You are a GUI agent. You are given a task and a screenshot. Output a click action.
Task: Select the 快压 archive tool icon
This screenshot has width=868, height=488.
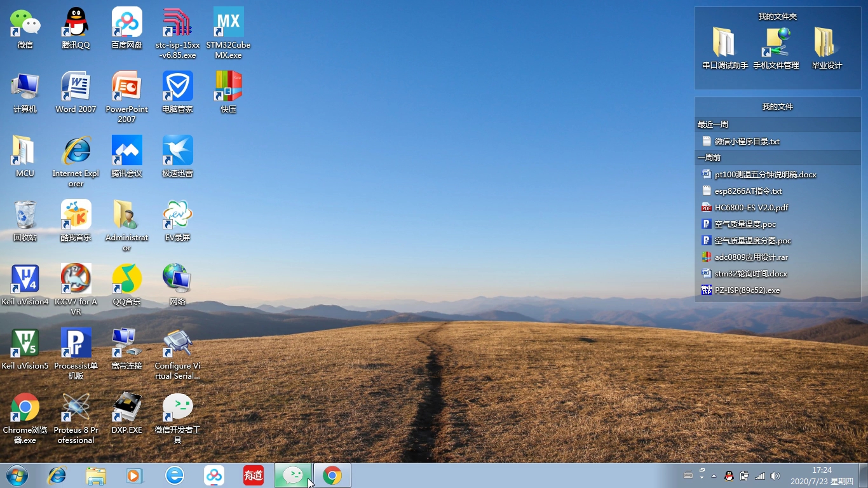228,93
